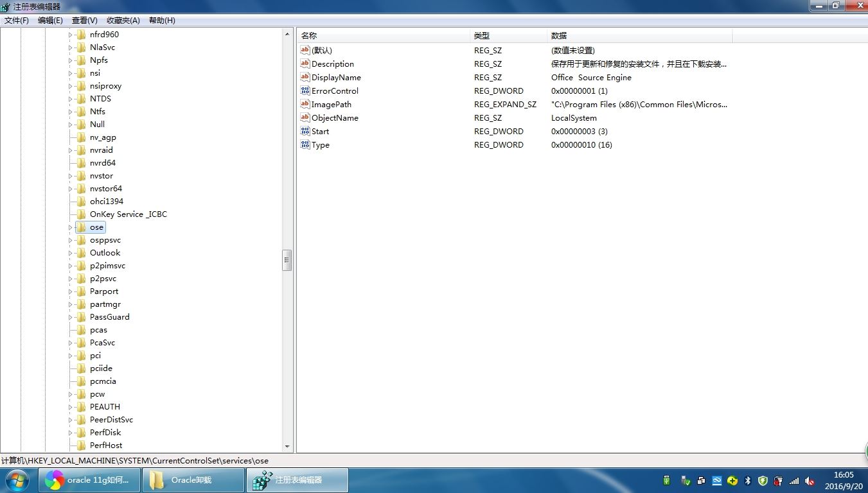Open the 查看(V) menu
This screenshot has height=493, width=868.
[85, 21]
